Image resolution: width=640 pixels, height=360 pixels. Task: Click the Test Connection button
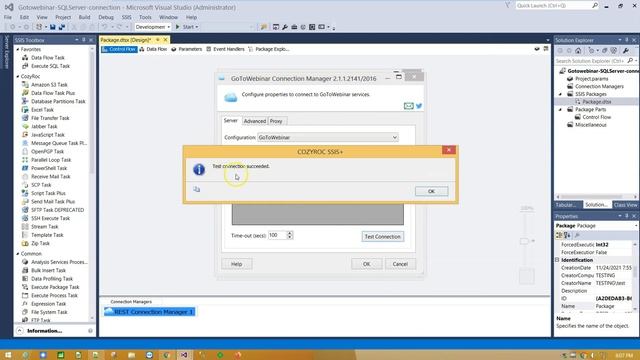[382, 236]
